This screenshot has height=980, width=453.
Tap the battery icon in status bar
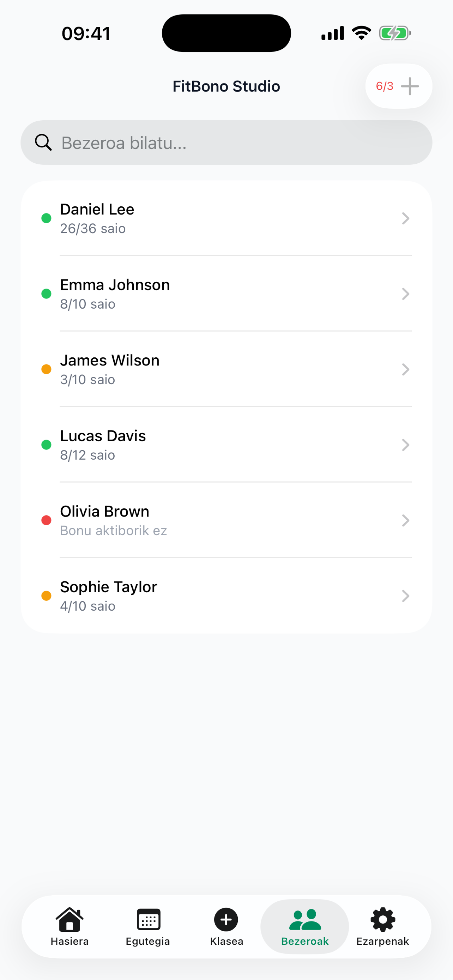(394, 34)
